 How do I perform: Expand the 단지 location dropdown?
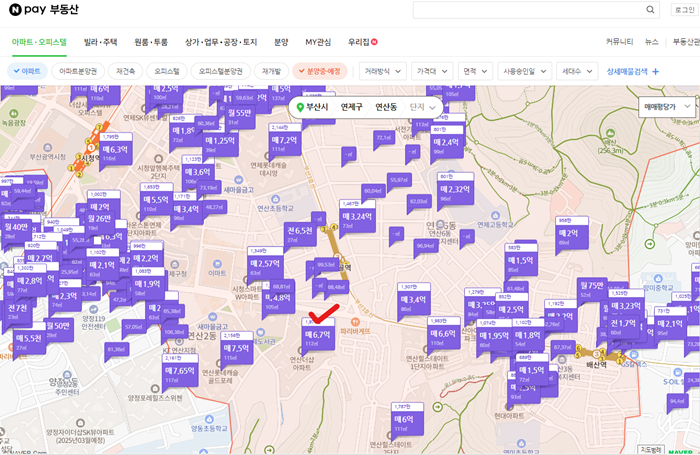[422, 107]
